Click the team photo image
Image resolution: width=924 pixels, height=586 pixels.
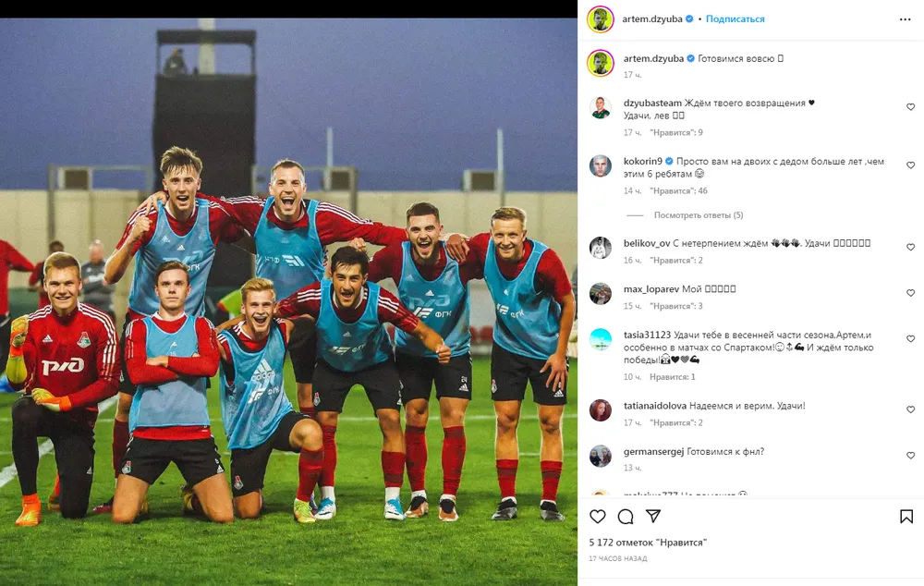point(288,302)
